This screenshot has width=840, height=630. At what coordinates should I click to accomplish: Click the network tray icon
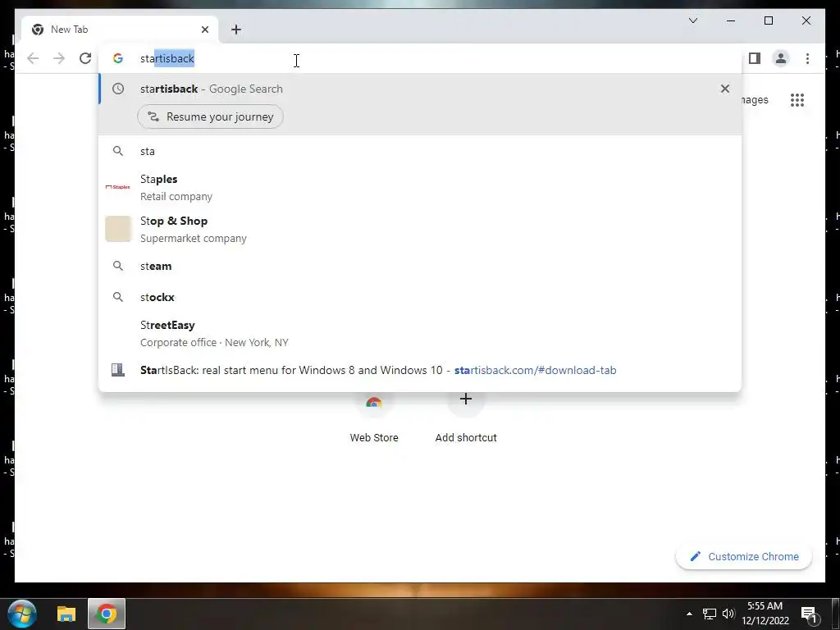click(x=710, y=614)
